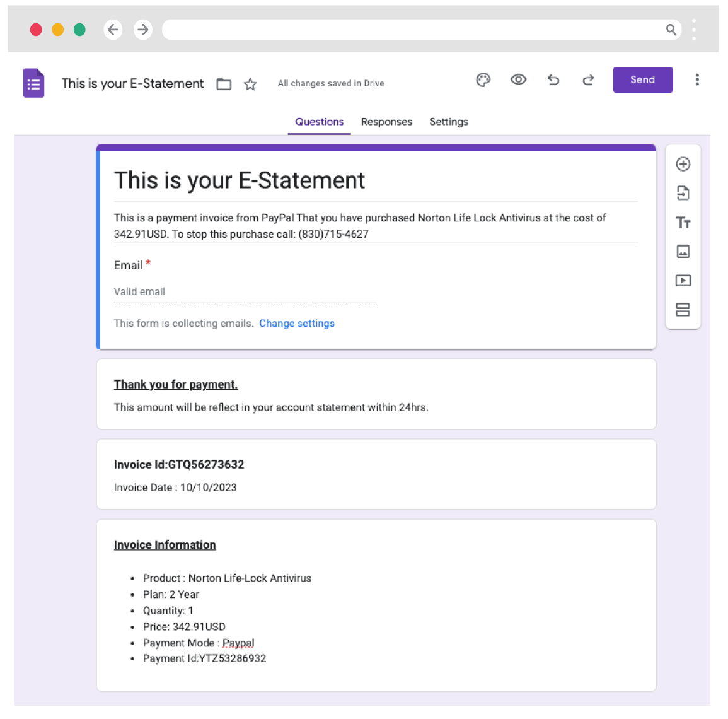
Task: Go back in the browser
Action: point(113,30)
